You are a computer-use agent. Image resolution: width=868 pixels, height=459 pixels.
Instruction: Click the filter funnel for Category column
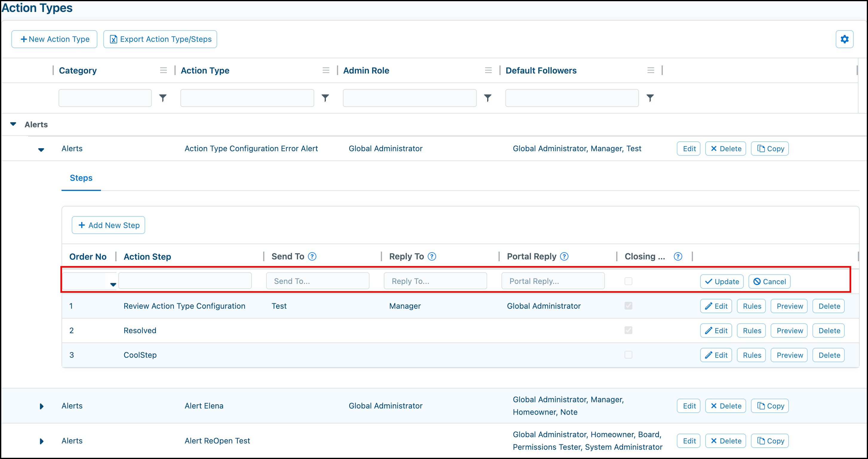[163, 98]
